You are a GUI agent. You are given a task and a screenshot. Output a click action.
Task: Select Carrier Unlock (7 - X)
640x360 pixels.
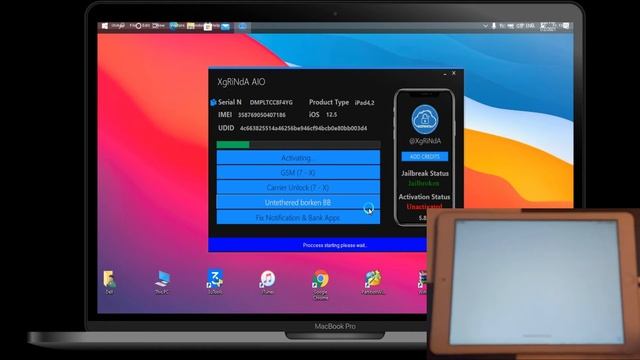pos(298,187)
